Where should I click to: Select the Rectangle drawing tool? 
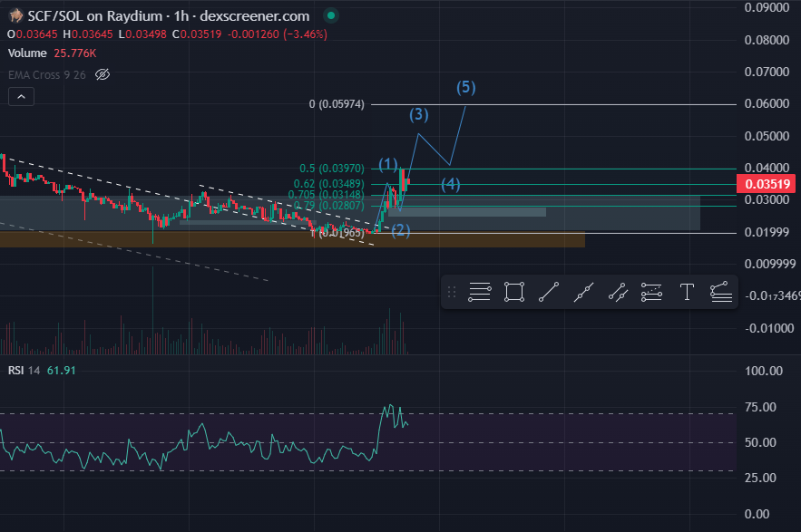pyautogui.click(x=514, y=292)
